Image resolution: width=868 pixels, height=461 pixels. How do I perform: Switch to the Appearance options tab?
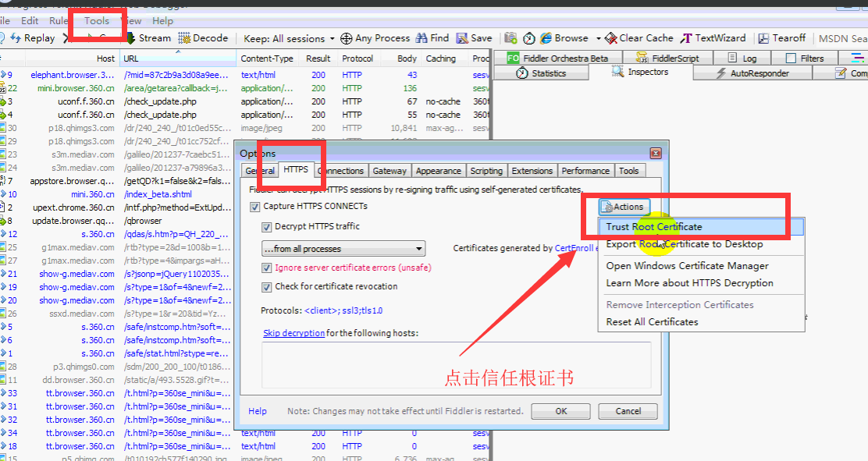coord(438,171)
